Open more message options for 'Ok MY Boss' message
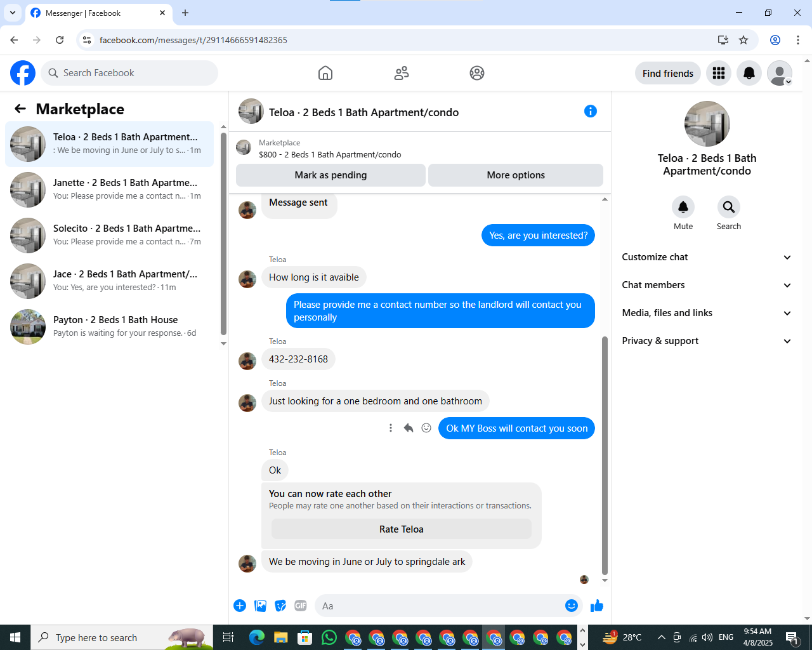The height and width of the screenshot is (650, 812). pyautogui.click(x=391, y=428)
